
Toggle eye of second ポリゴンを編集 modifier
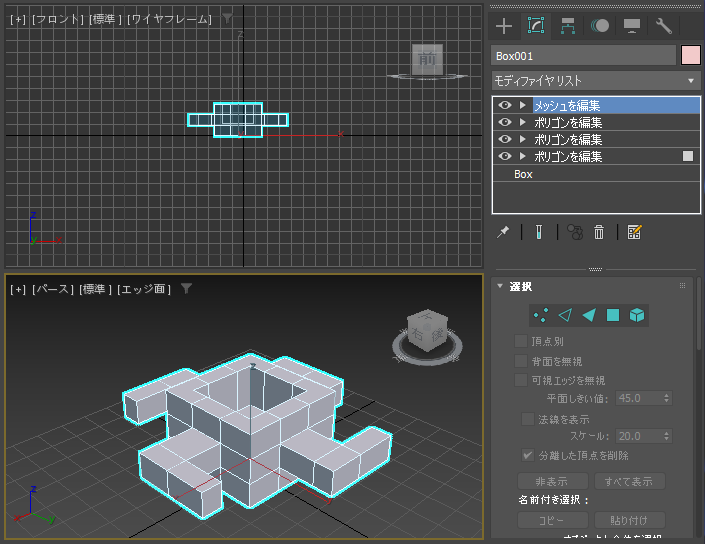coord(505,139)
